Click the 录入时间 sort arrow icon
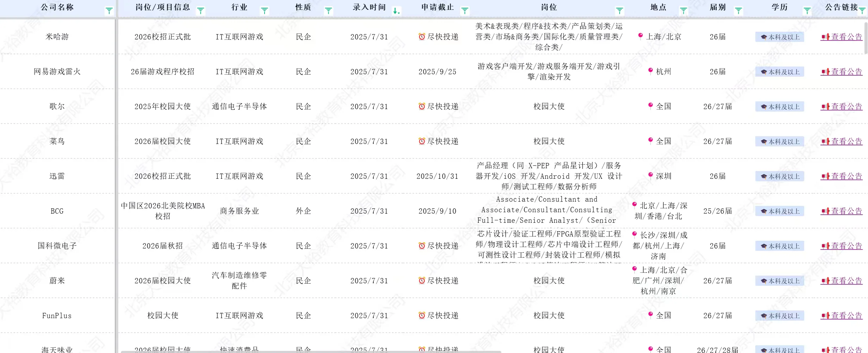The height and width of the screenshot is (353, 868). [396, 11]
